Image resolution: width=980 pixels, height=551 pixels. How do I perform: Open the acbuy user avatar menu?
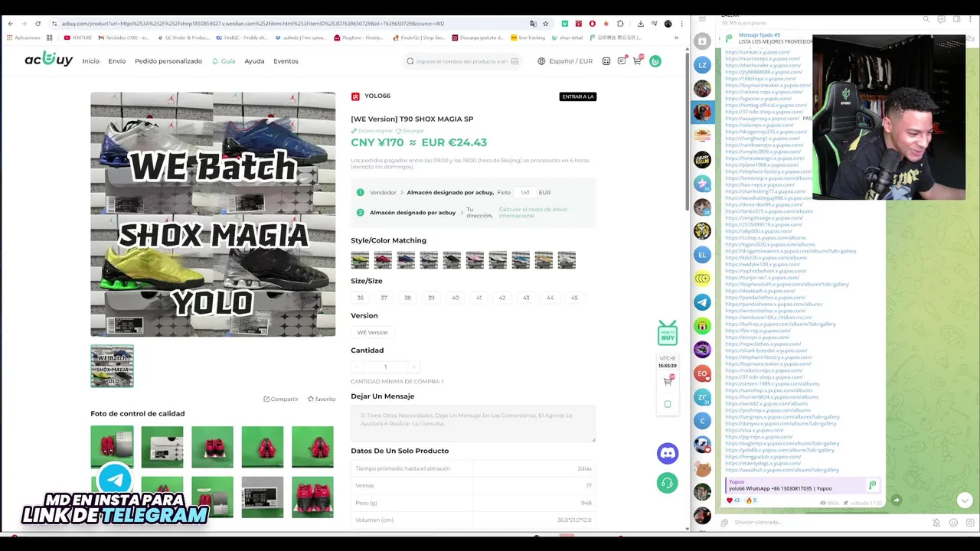[x=655, y=61]
